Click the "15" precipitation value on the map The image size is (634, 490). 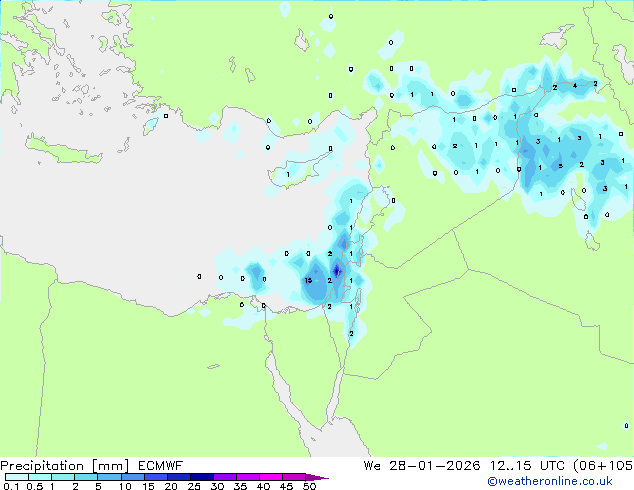pos(309,280)
